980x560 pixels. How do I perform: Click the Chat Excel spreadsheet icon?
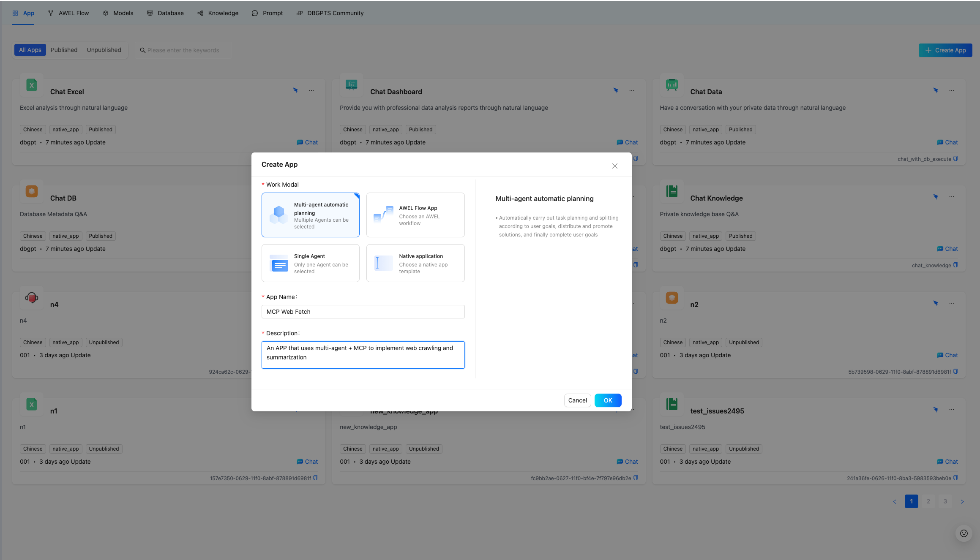point(31,85)
